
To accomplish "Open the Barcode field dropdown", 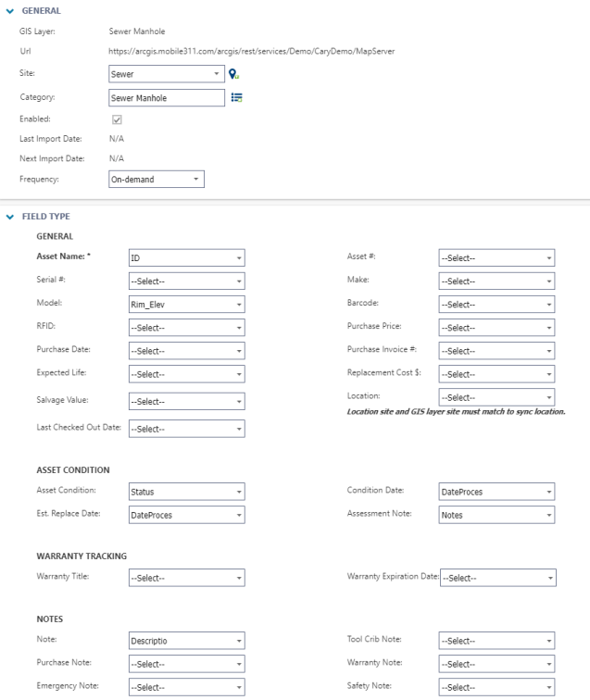I will tap(496, 304).
